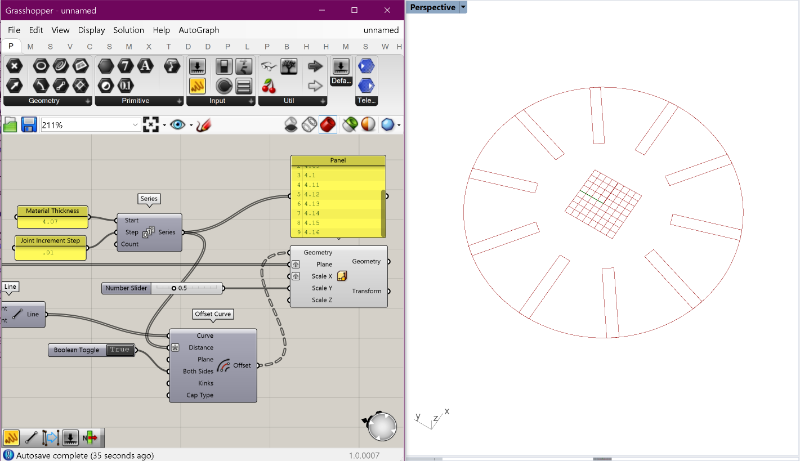Click the glasses Util icon
This screenshot has height=461, width=800.
[269, 66]
